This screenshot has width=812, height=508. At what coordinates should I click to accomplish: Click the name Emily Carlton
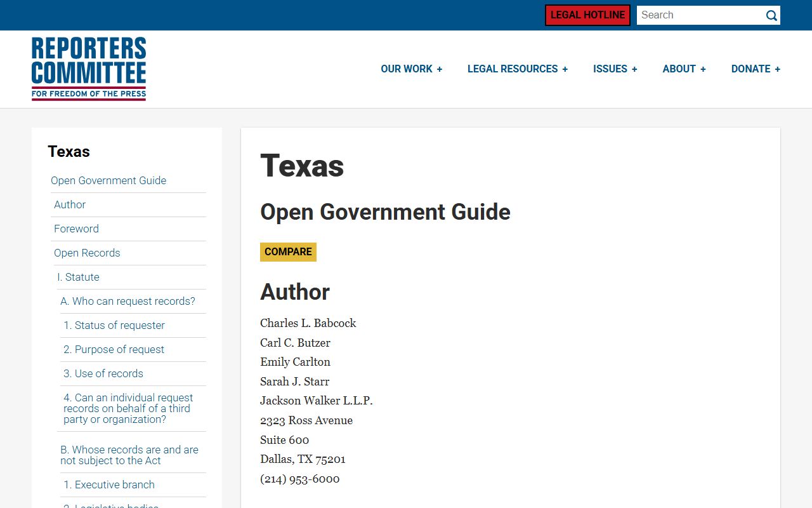pyautogui.click(x=295, y=362)
